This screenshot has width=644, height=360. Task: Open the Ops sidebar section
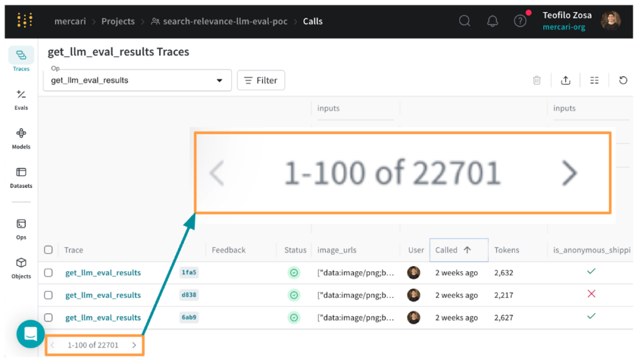click(x=21, y=228)
